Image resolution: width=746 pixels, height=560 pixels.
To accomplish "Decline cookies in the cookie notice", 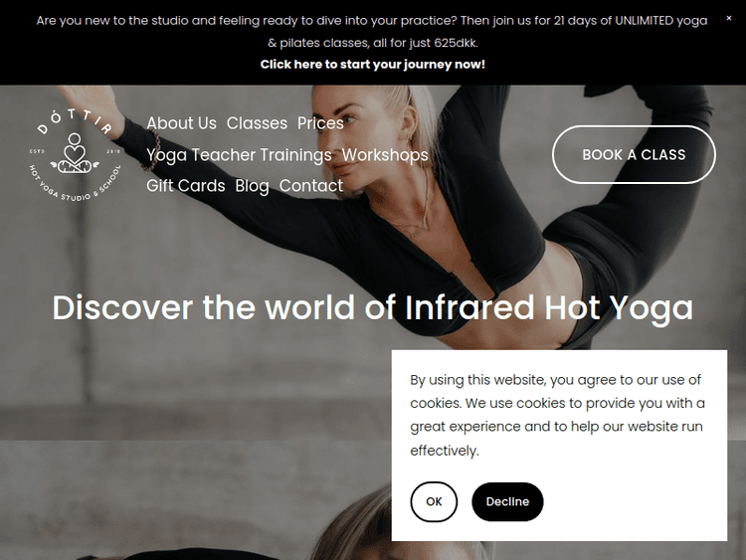I will pos(507,501).
